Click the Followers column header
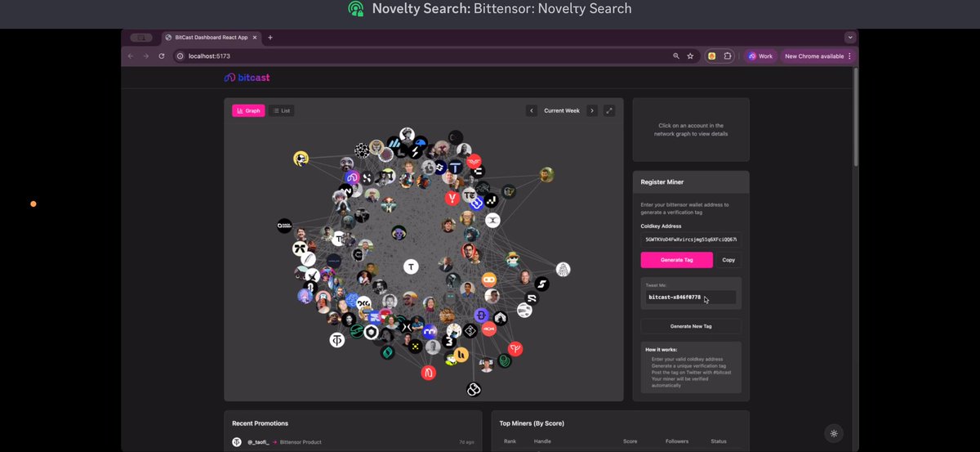The width and height of the screenshot is (980, 452). (679, 441)
